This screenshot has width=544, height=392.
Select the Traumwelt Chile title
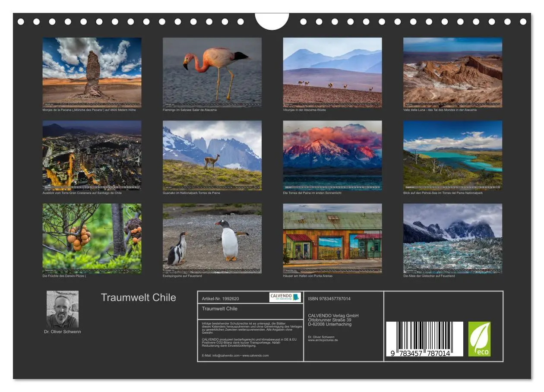138,298
